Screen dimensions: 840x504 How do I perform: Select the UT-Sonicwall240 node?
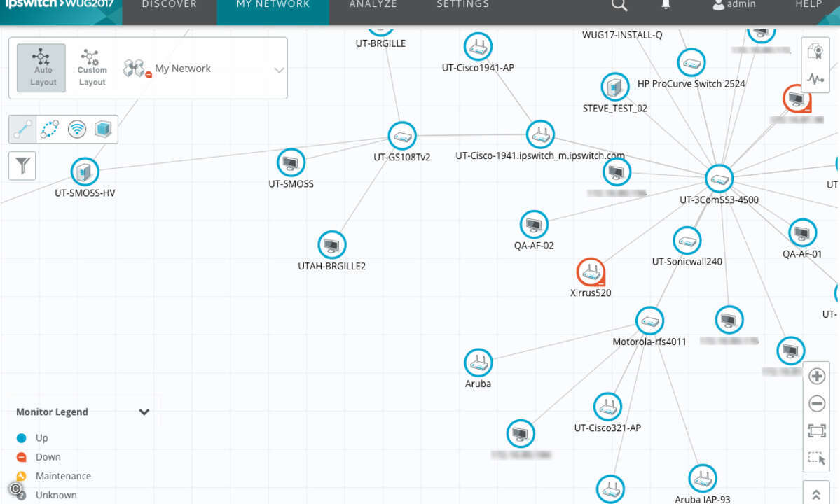687,241
